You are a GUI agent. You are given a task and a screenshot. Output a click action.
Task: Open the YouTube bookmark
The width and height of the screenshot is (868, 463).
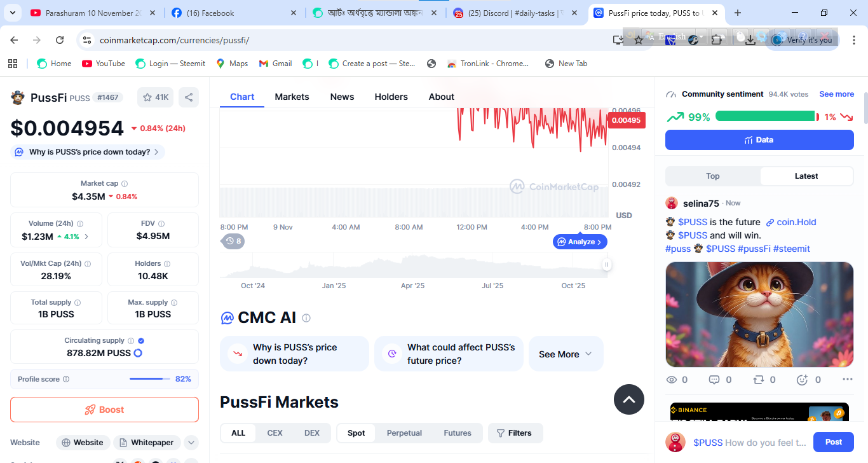pyautogui.click(x=103, y=64)
